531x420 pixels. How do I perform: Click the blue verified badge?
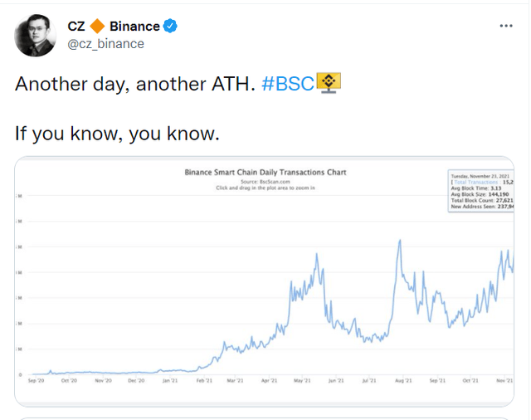pyautogui.click(x=170, y=26)
